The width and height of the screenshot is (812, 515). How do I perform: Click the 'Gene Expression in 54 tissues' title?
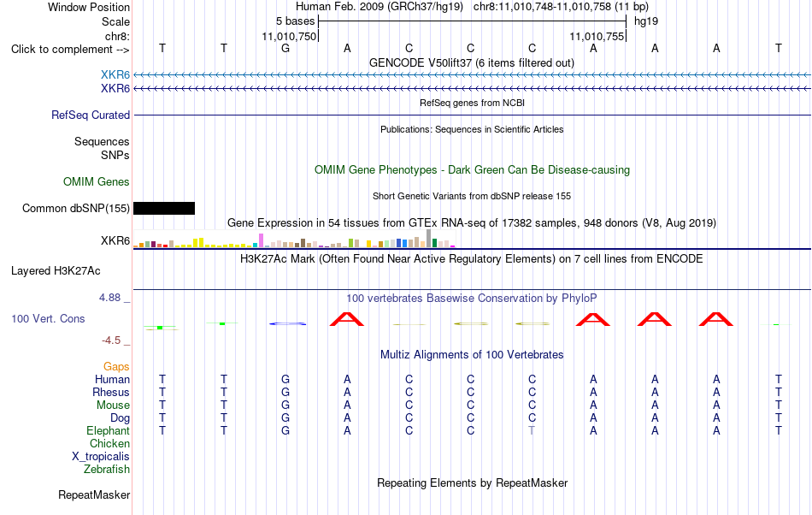(472, 222)
